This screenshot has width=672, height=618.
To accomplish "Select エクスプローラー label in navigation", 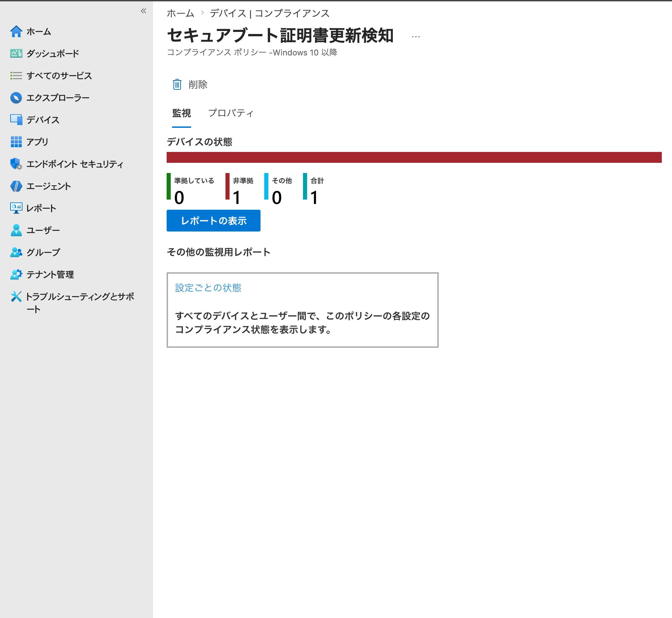I will (58, 98).
